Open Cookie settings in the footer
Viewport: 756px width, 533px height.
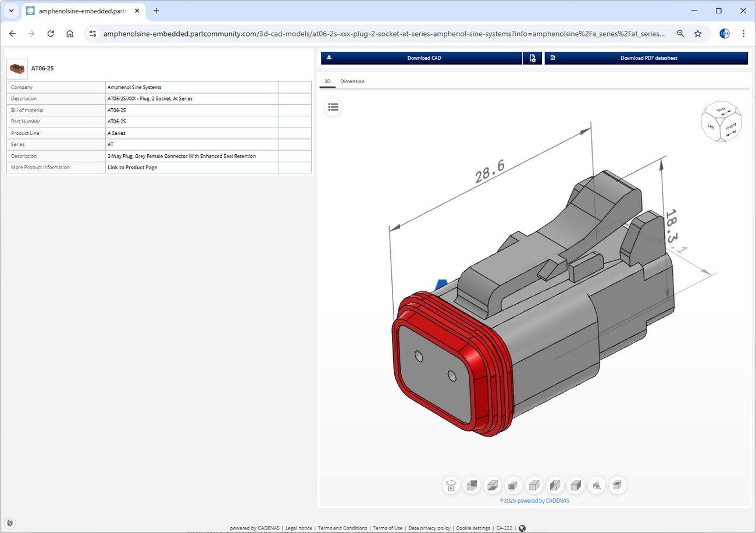point(472,528)
